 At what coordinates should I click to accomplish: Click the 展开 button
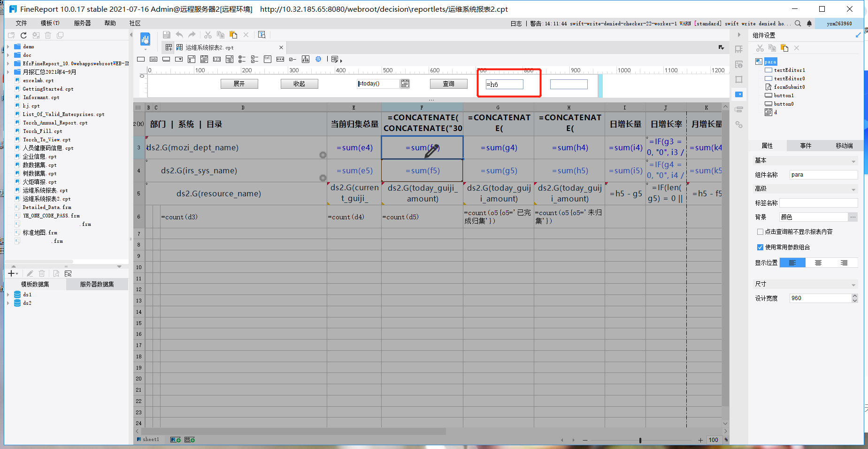coord(239,84)
